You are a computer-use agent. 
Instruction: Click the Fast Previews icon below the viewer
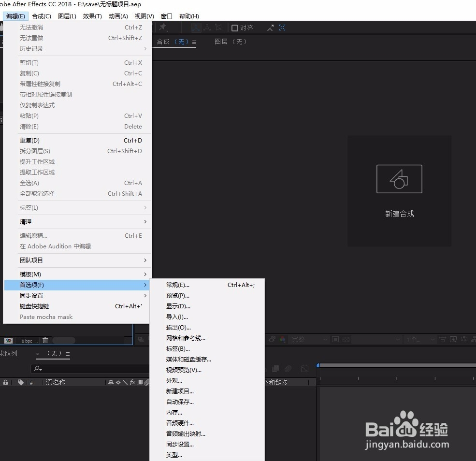tap(453, 340)
